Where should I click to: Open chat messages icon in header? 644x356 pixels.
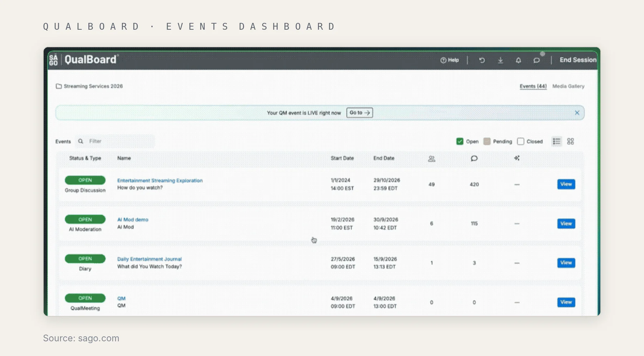click(x=536, y=60)
